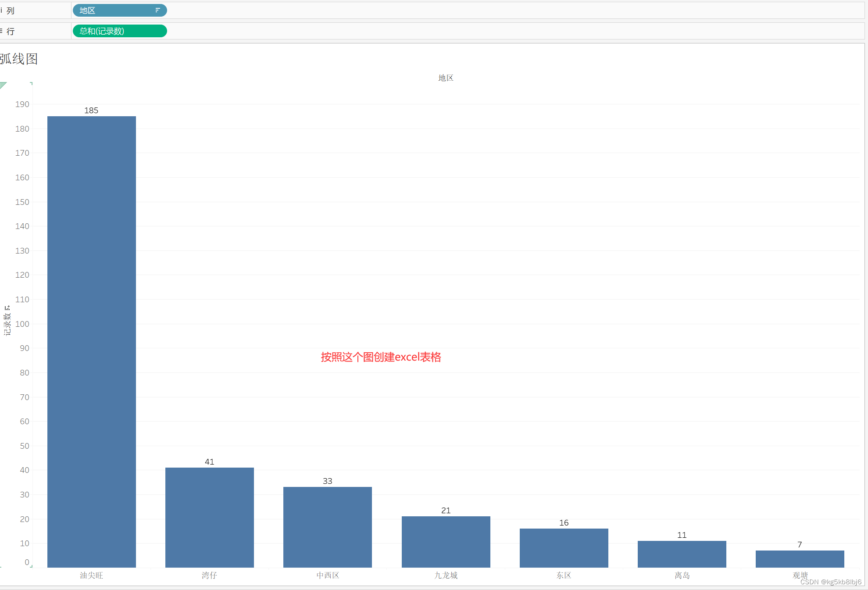
Task: Click the 油尖旺 axis label
Action: (x=91, y=575)
